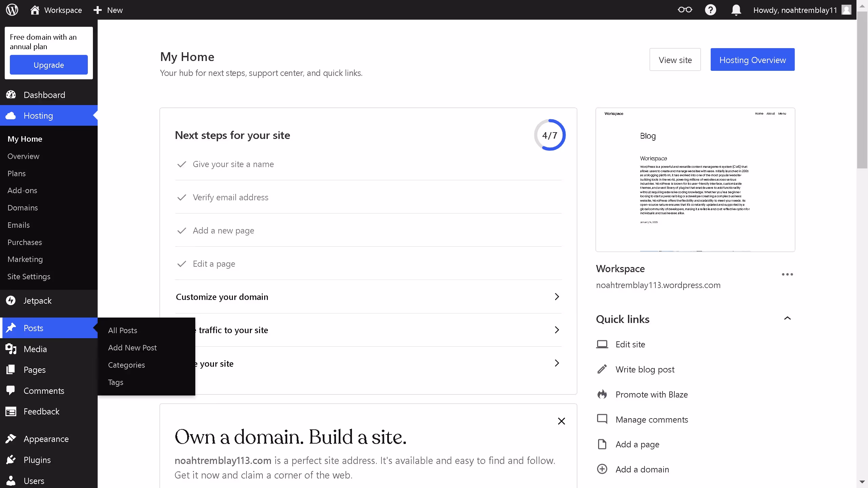Open the Notifications bell

point(736,10)
